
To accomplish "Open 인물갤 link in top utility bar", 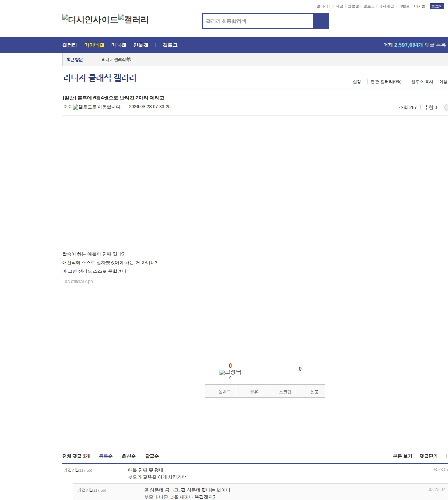I will (353, 6).
